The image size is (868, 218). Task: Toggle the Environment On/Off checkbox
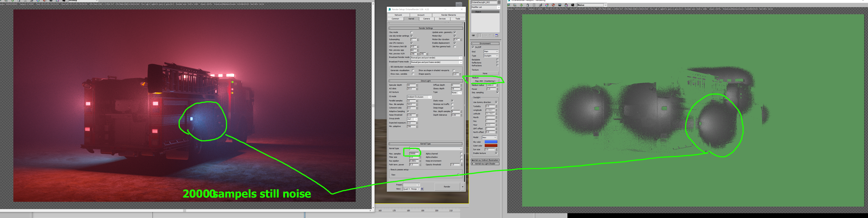(x=473, y=47)
